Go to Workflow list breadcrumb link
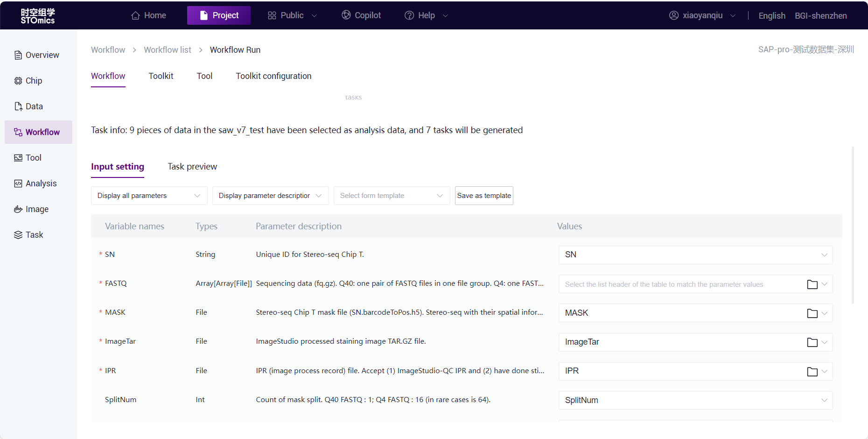This screenshot has width=868, height=439. click(x=167, y=50)
